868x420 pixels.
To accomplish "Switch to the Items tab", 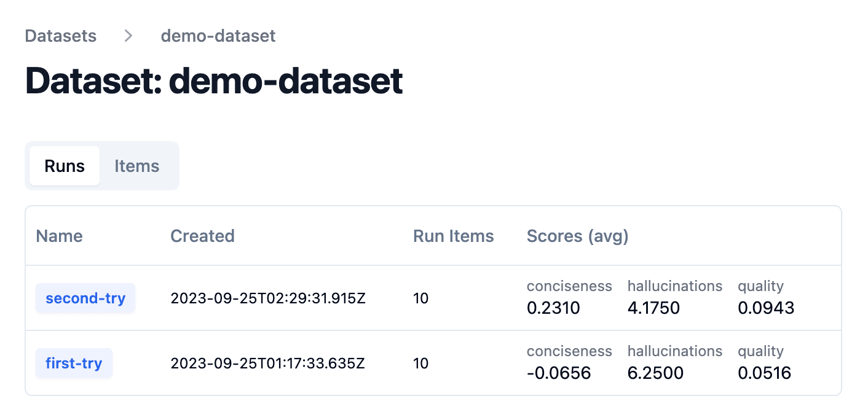I will 136,166.
